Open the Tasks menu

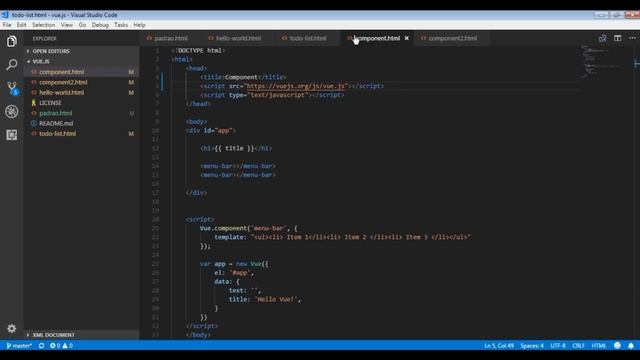pyautogui.click(x=121, y=25)
